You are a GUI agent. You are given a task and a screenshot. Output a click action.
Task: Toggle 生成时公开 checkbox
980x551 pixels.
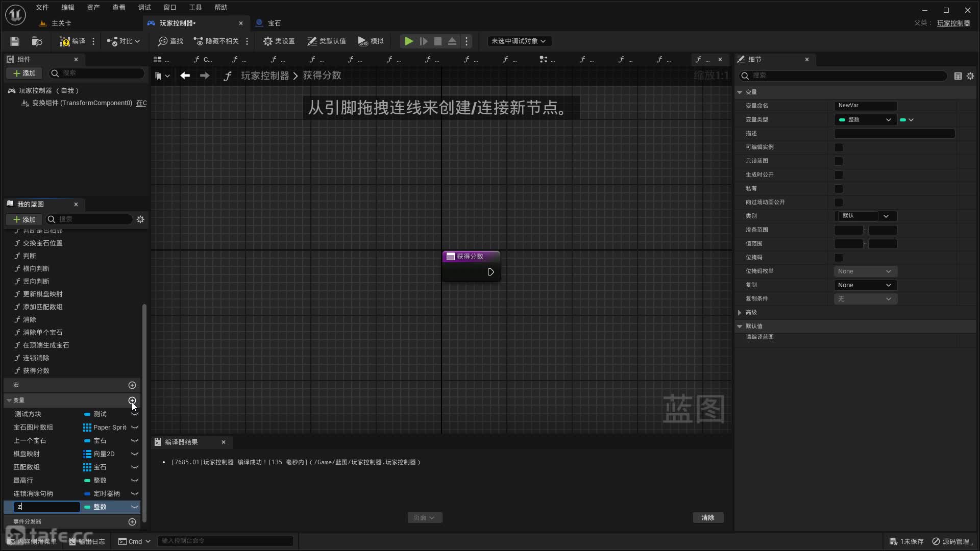pyautogui.click(x=839, y=175)
